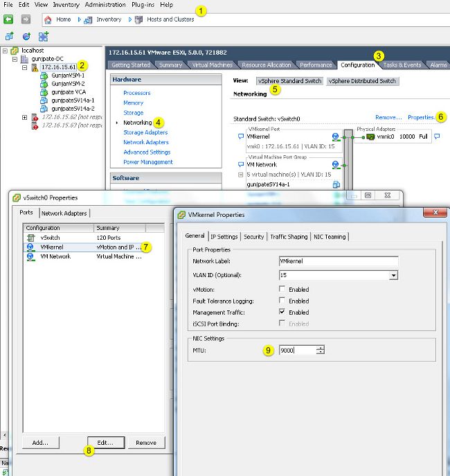This screenshot has width=450, height=476.
Task: Open Network Adapters tab in vSwitch0 Properties
Action: 64,213
